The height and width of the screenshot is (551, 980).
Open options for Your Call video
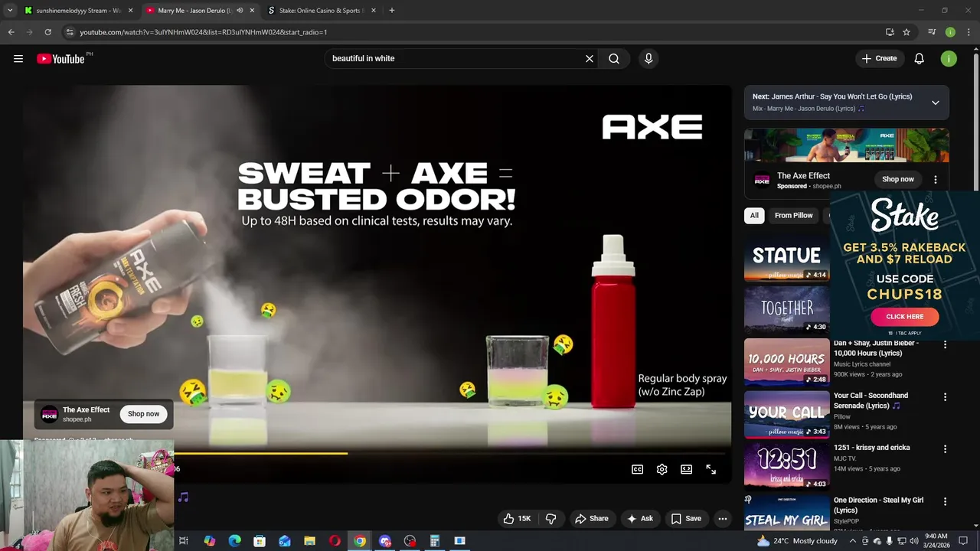point(945,397)
